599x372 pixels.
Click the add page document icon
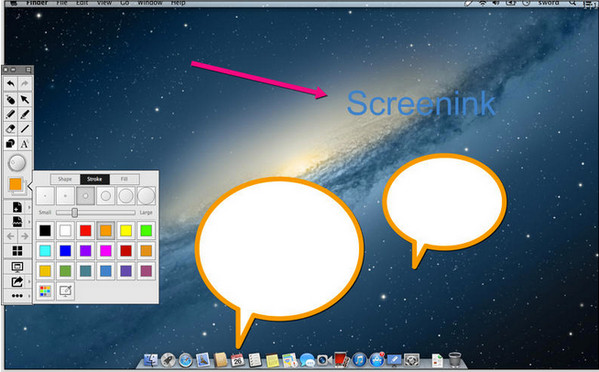point(17,207)
